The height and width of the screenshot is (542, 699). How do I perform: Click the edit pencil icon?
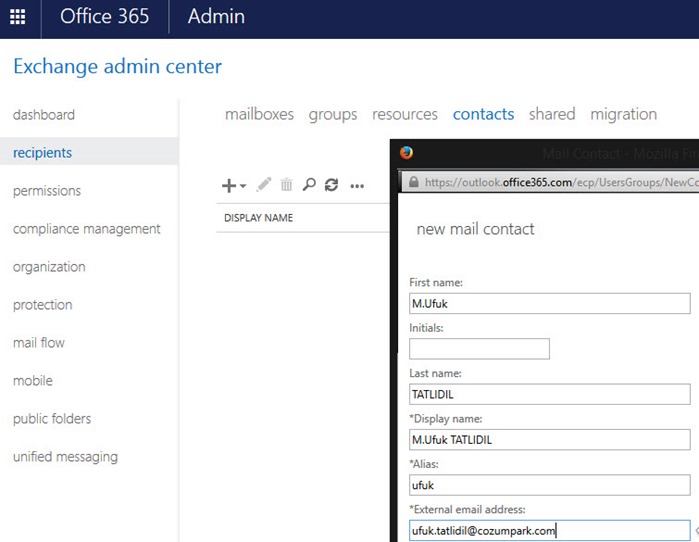click(264, 185)
